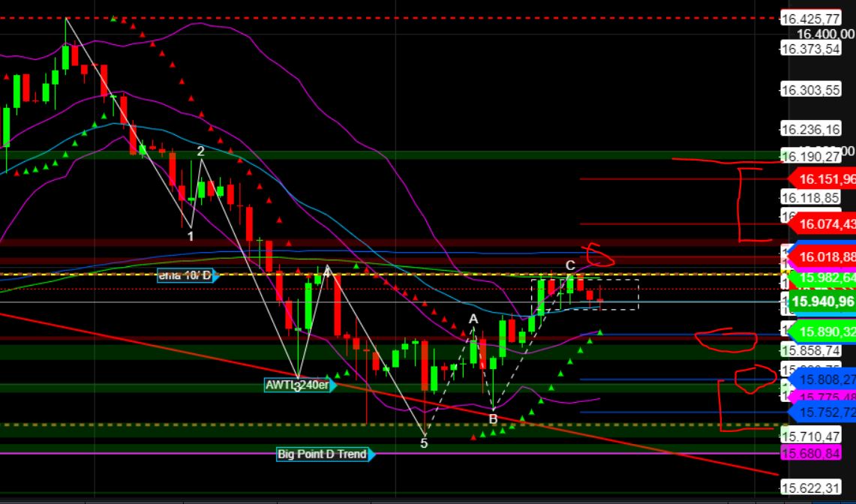Select the Elliott wave label C

[569, 264]
